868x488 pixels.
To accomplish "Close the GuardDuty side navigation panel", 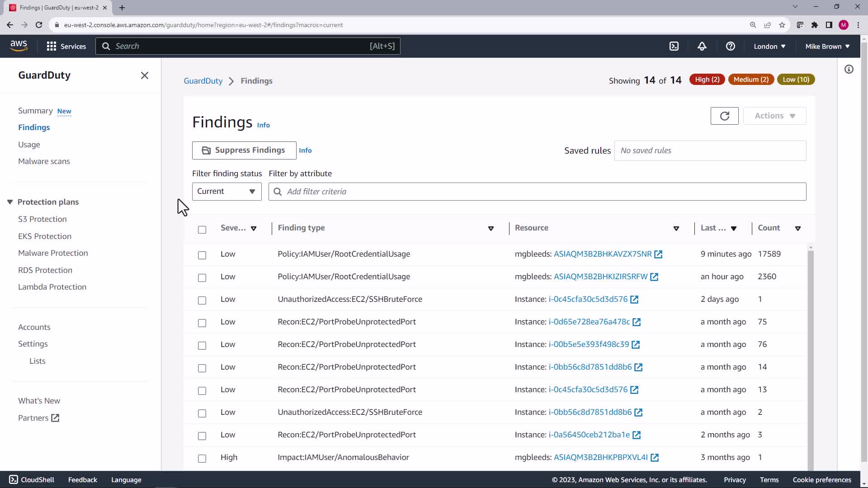I will (x=144, y=75).
